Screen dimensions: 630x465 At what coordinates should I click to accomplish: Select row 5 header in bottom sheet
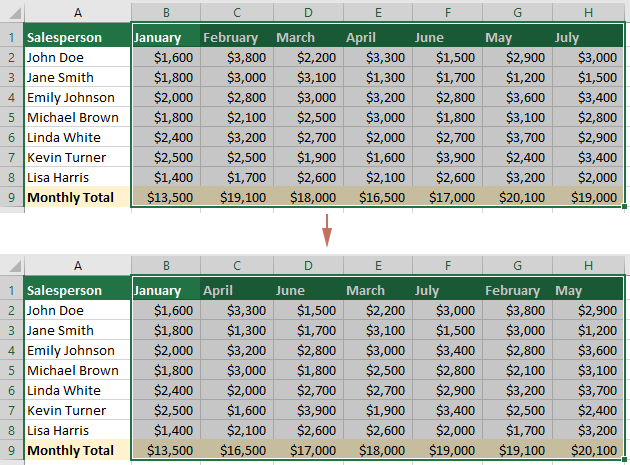12,370
